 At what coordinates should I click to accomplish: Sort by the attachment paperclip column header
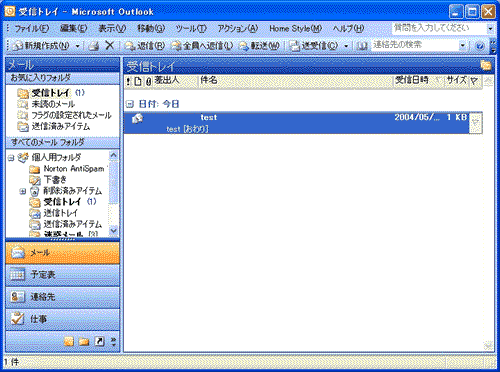pos(148,81)
